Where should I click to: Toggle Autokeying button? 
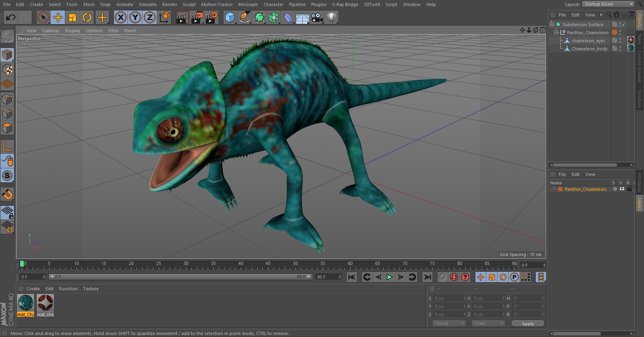coord(454,277)
